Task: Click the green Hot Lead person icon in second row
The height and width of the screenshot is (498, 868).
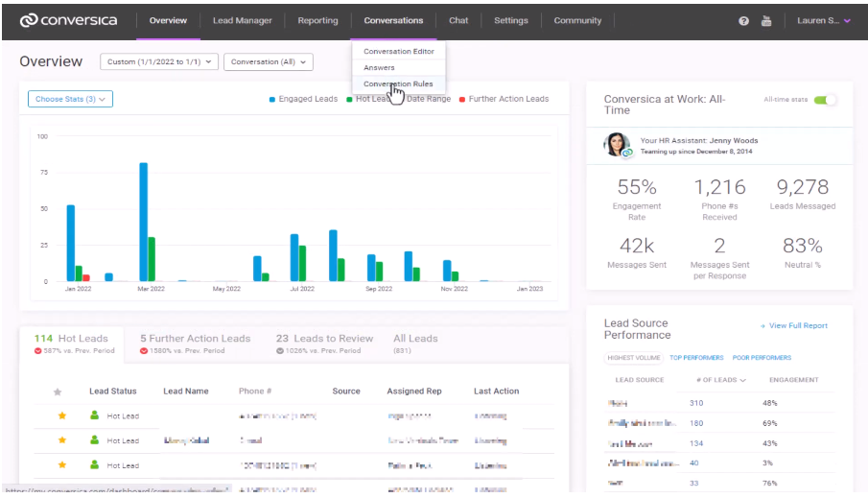Action: point(94,440)
